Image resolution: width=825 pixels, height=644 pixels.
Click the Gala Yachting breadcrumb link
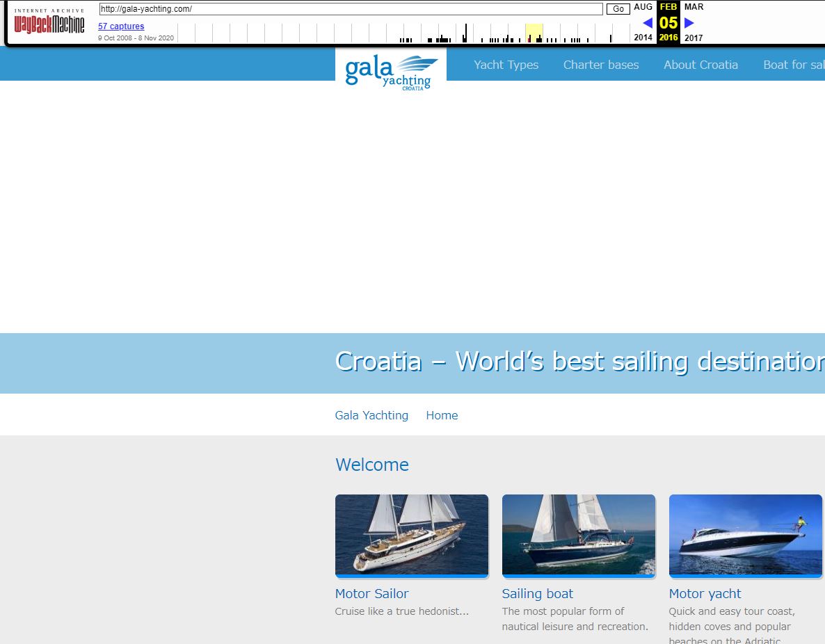coord(371,415)
